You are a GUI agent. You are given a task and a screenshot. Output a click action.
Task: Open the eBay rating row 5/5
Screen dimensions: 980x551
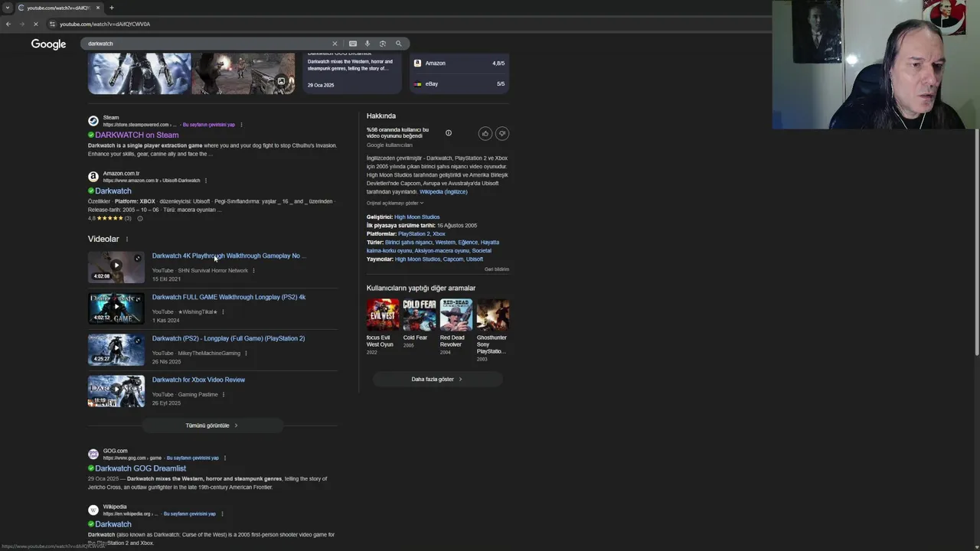459,83
